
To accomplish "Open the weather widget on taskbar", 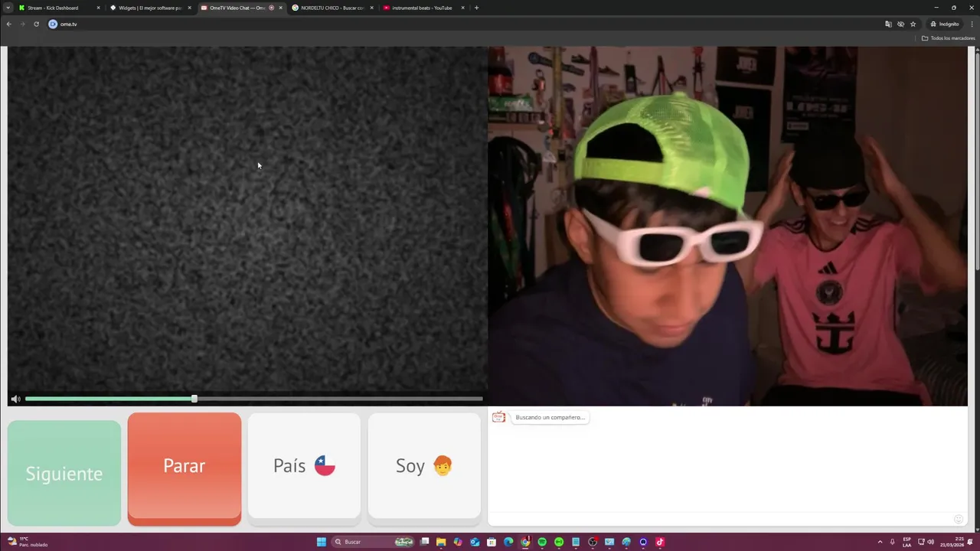I will [x=27, y=542].
